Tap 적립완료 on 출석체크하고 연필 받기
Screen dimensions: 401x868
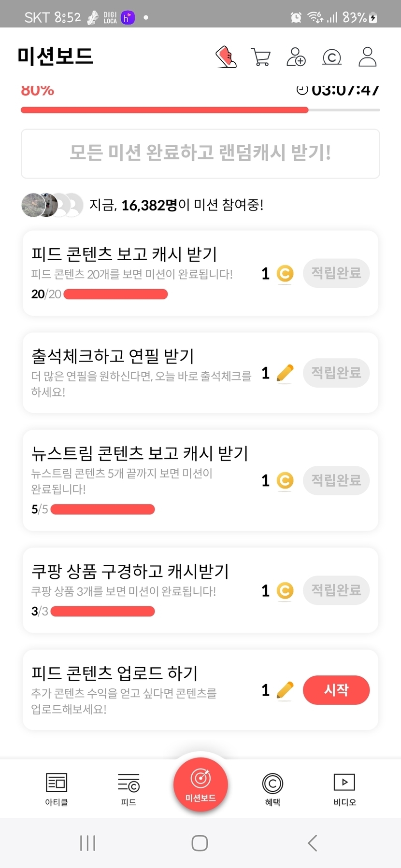pyautogui.click(x=336, y=373)
